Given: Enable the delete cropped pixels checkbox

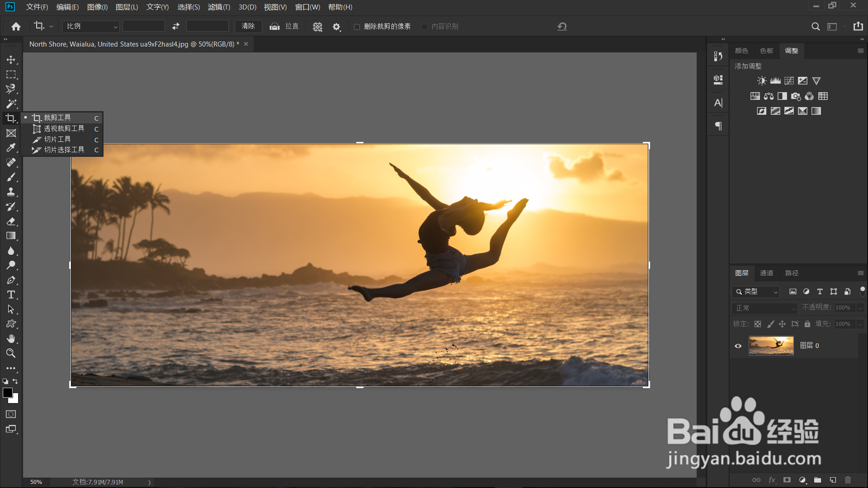Looking at the screenshot, I should tap(357, 27).
